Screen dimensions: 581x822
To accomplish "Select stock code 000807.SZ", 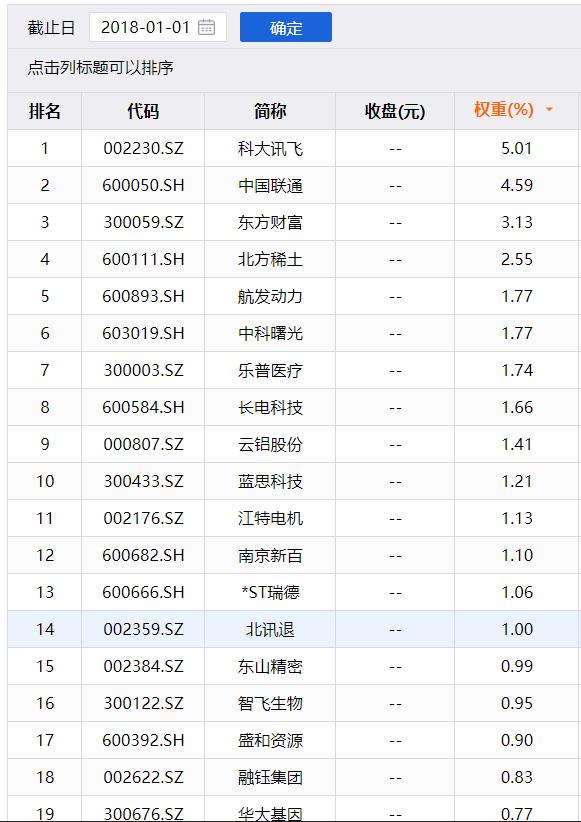I will point(143,444).
